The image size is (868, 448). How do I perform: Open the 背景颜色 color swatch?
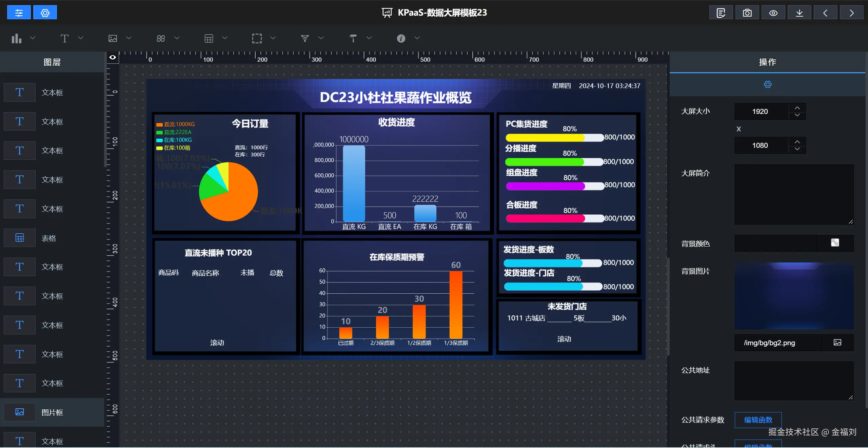click(x=835, y=243)
